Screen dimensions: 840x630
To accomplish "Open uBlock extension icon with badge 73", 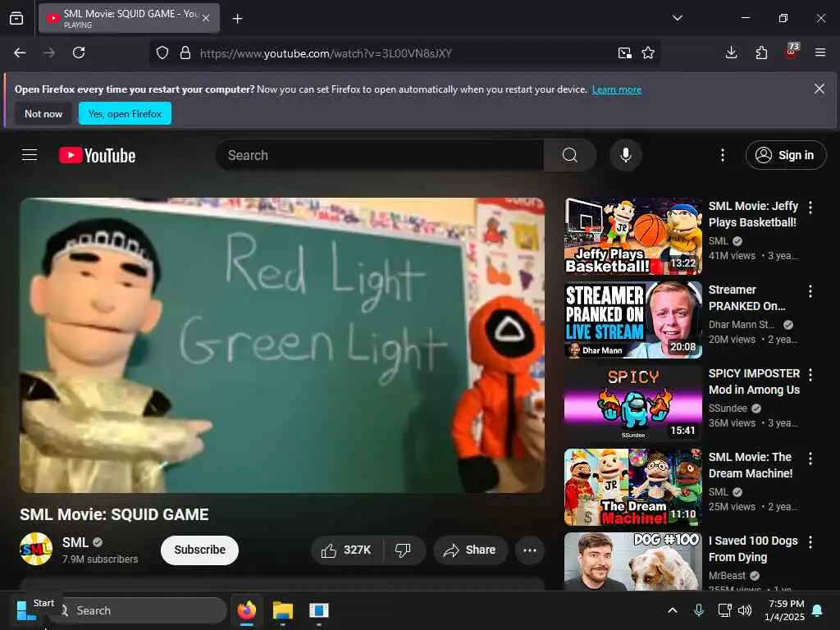I will [x=792, y=52].
